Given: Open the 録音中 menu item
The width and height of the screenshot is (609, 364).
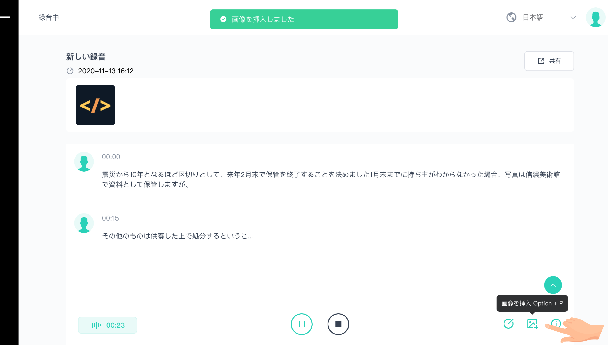Looking at the screenshot, I should 49,17.
